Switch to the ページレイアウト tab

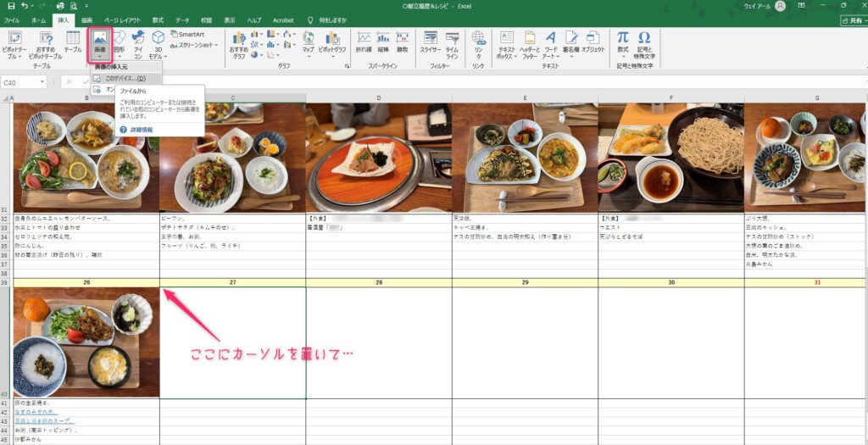[123, 19]
